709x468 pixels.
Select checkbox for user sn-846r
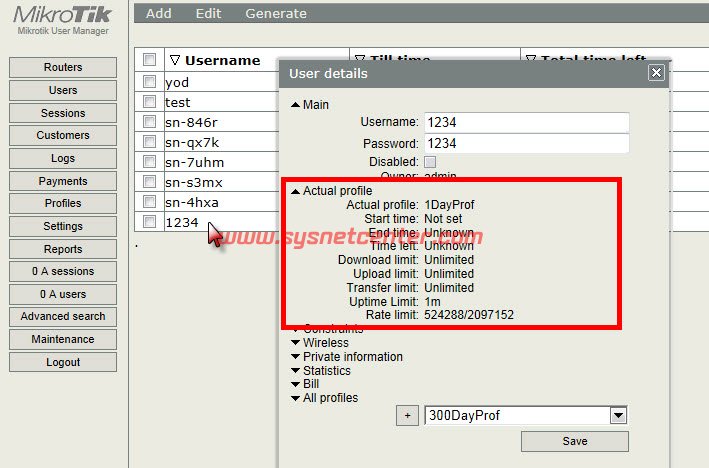point(149,122)
